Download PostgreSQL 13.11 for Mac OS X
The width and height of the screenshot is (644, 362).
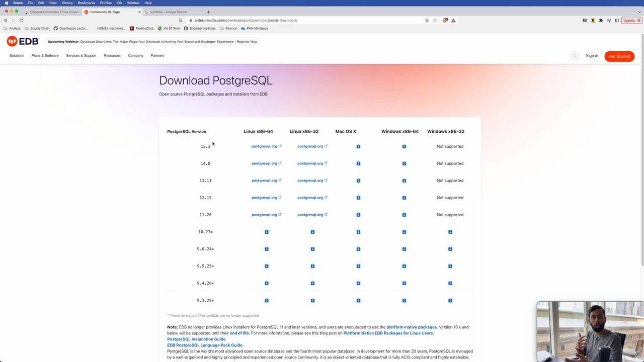[x=358, y=180]
